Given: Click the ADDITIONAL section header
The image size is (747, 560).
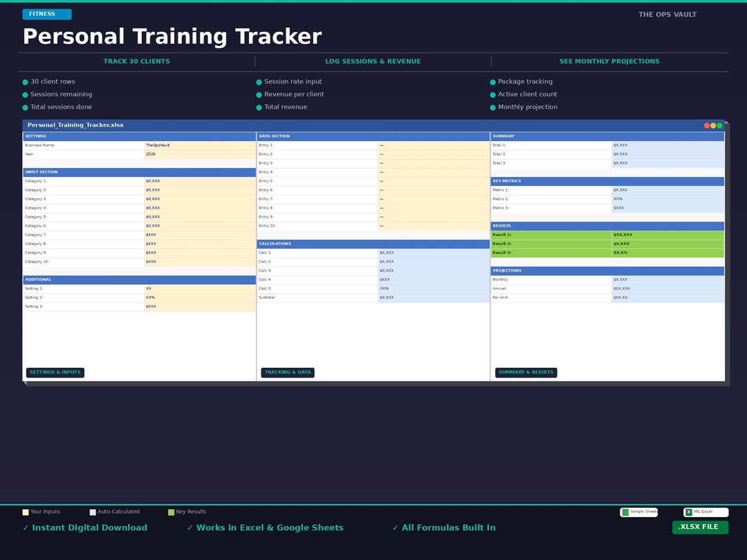Looking at the screenshot, I should [139, 279].
